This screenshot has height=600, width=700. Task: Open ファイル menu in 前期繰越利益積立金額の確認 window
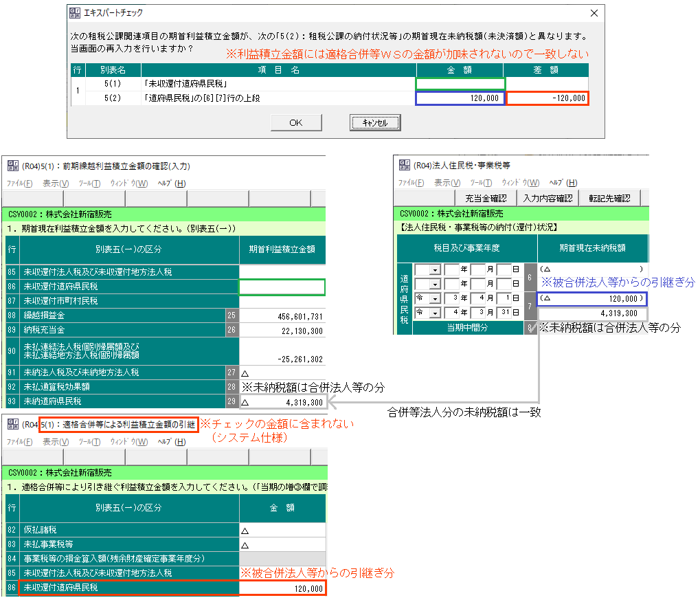[19, 184]
